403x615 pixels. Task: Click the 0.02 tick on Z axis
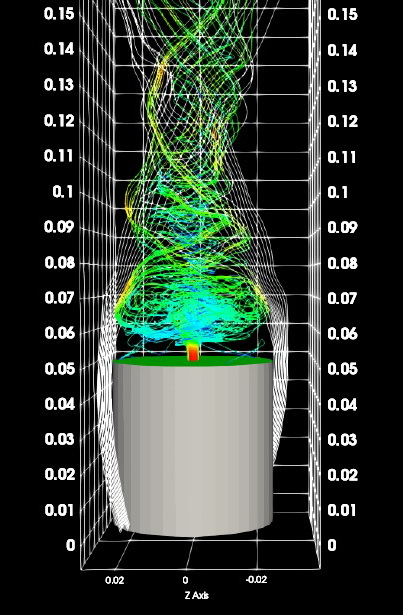click(x=115, y=580)
